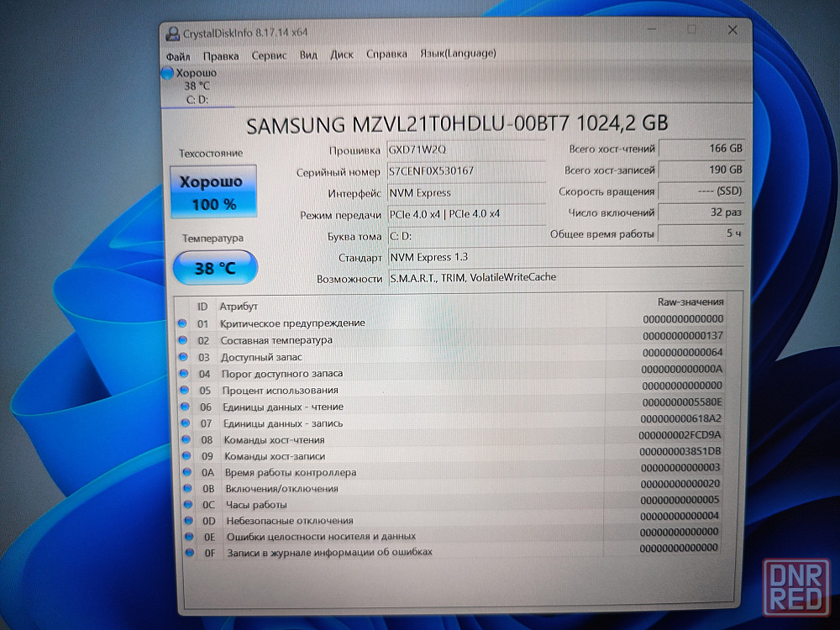Select attribute row Доступный запас
Image resolution: width=840 pixels, height=630 pixels.
coord(451,355)
